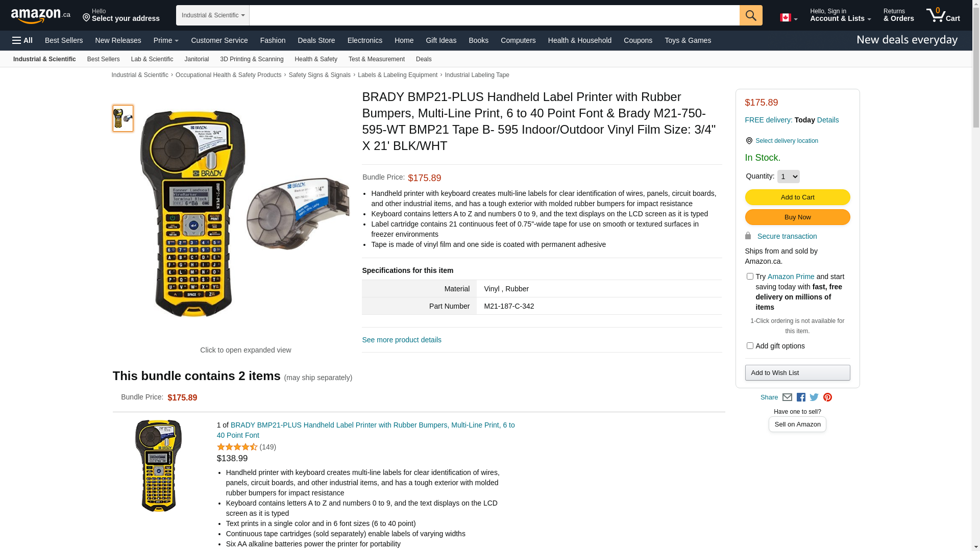Share product on Pinterest icon
This screenshot has height=551, width=980.
point(827,397)
